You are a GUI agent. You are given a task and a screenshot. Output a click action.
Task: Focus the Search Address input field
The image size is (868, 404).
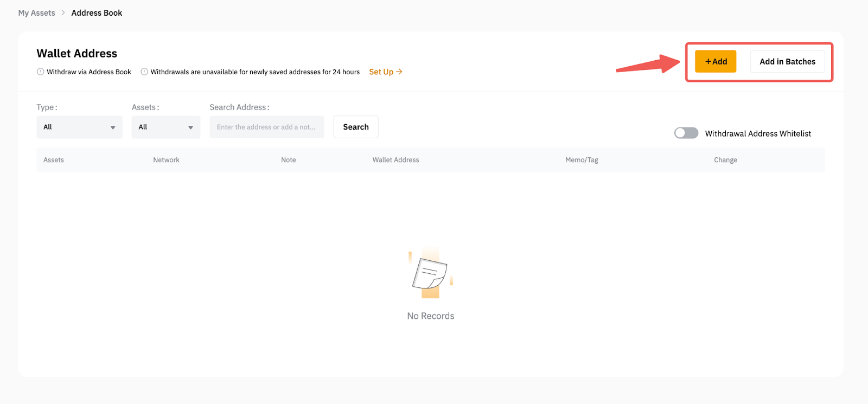(x=266, y=127)
